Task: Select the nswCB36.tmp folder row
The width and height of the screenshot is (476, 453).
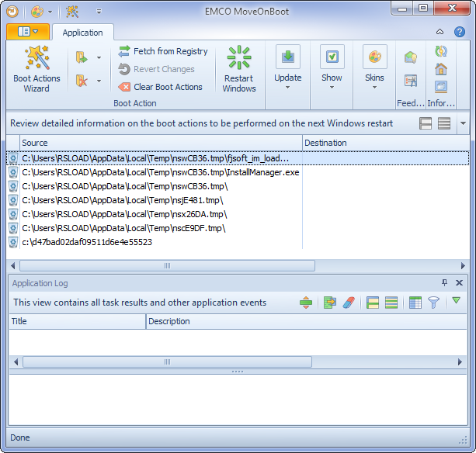Action: point(238,186)
